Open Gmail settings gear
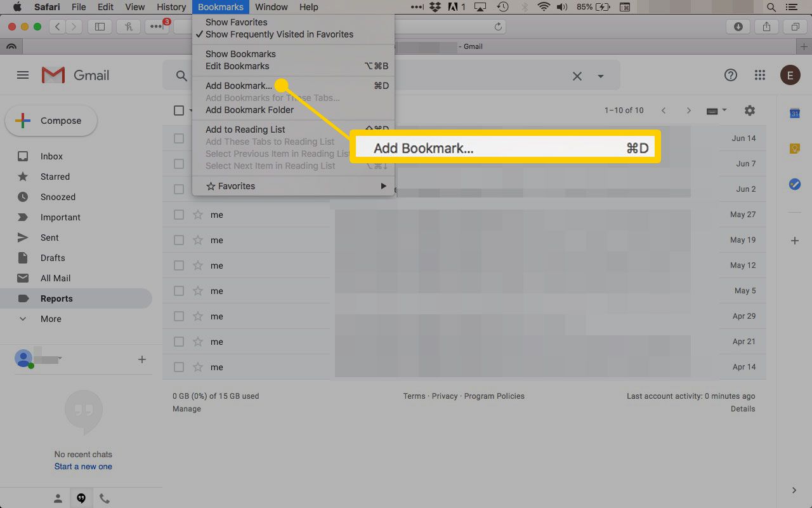Screen dimensions: 812x508 click(x=750, y=110)
